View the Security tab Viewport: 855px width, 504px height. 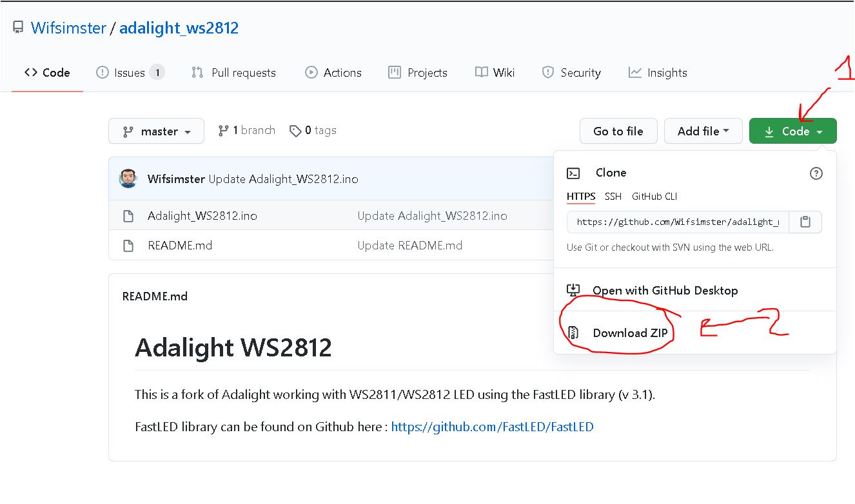pyautogui.click(x=571, y=73)
